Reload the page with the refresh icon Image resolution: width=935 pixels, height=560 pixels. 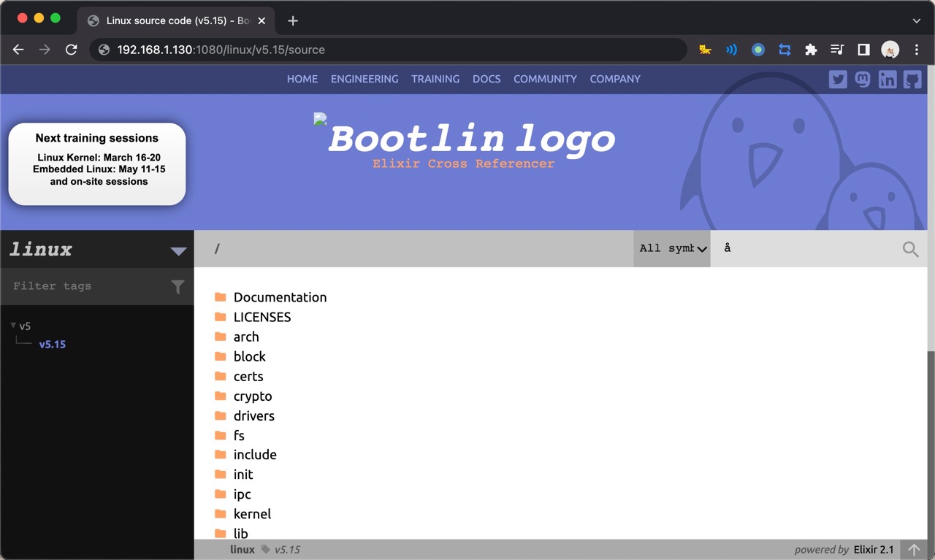tap(71, 50)
